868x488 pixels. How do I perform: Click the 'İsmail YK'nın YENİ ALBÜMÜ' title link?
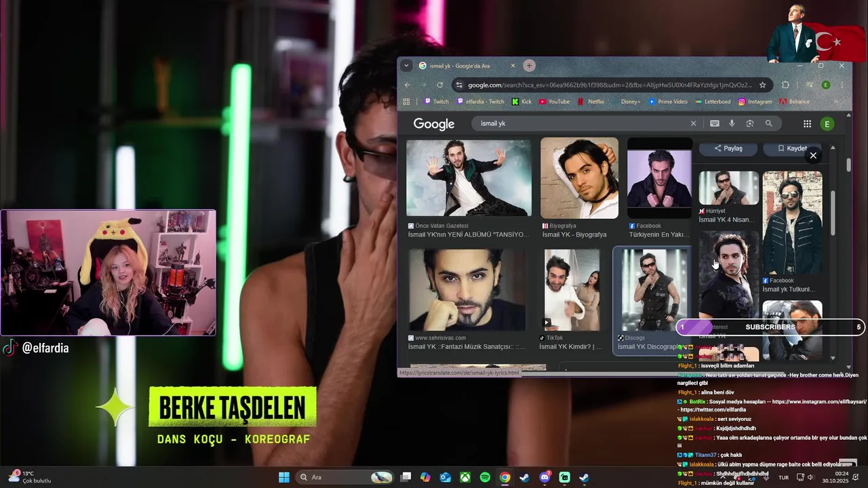pos(468,235)
